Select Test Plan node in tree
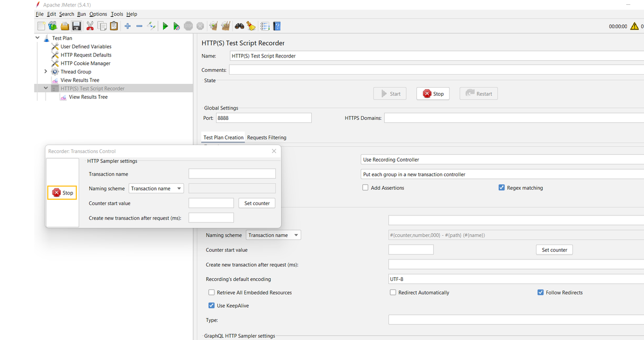644x340 pixels. click(62, 38)
